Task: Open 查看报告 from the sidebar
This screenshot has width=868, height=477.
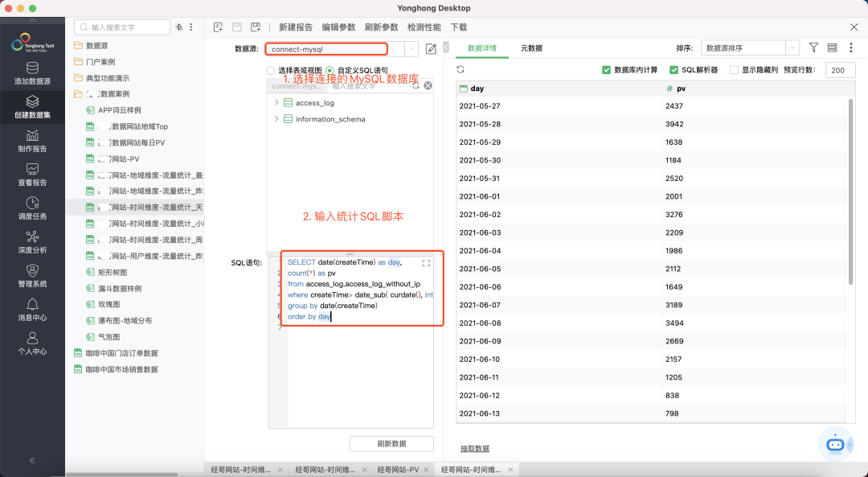Action: pyautogui.click(x=32, y=175)
